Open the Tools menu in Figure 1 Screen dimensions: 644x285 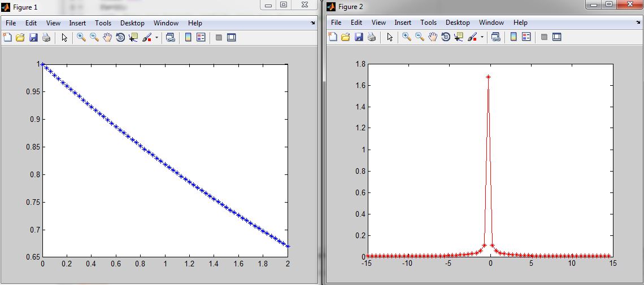tap(103, 23)
